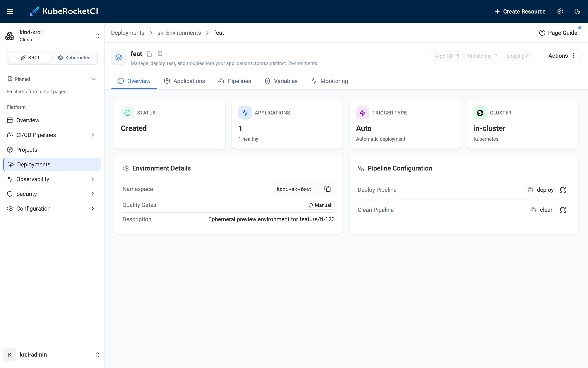This screenshot has width=588, height=368.
Task: Open Logging external link
Action: pyautogui.click(x=518, y=56)
